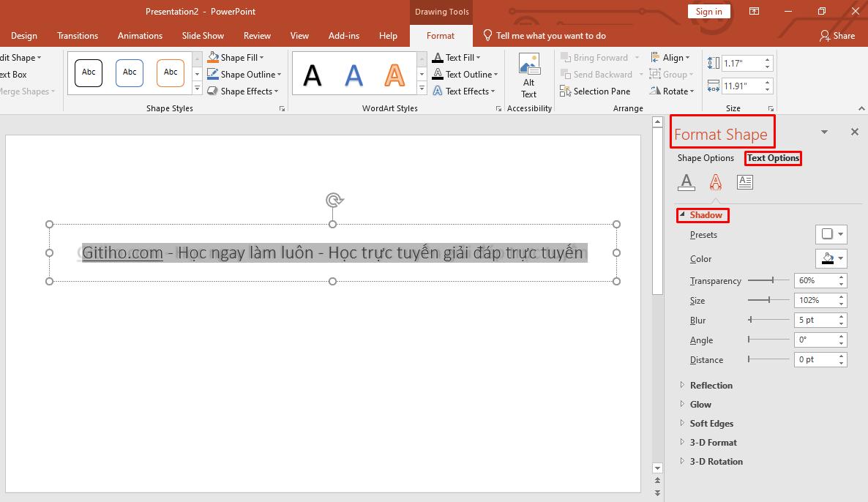
Task: Click the Text Fill & Outline icon in the pane
Action: (686, 182)
